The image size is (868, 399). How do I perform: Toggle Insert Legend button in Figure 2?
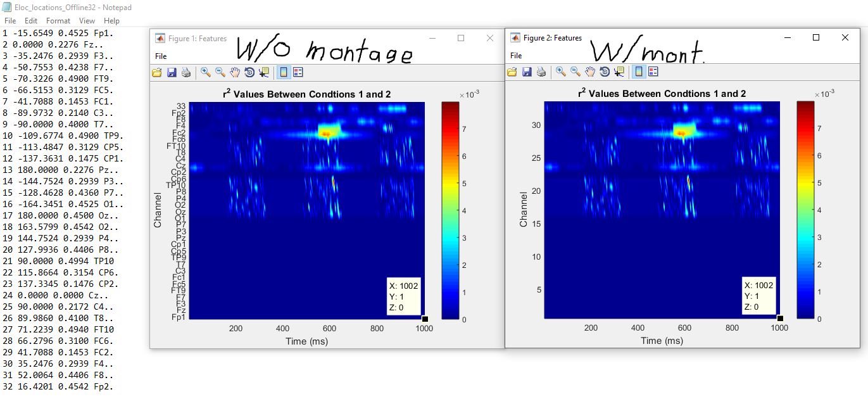tap(653, 72)
